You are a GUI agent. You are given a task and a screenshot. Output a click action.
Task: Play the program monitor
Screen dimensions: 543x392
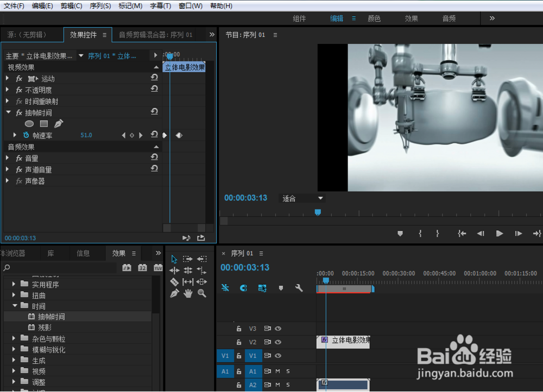500,233
